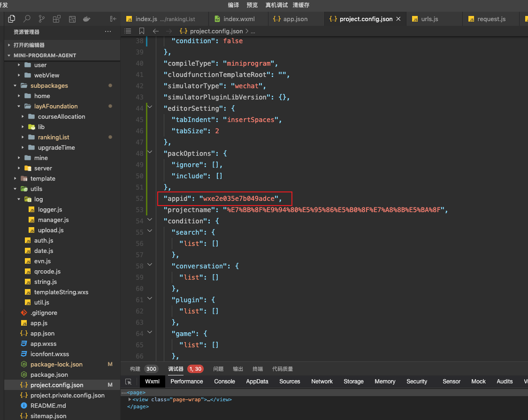
Task: Switch to the 问题 panel tab
Action: pos(218,369)
